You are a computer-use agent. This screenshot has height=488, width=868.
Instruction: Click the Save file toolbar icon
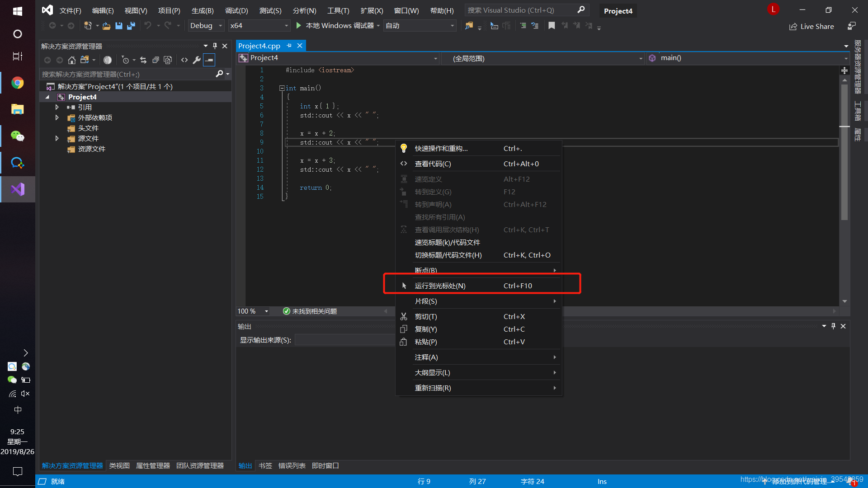[119, 26]
